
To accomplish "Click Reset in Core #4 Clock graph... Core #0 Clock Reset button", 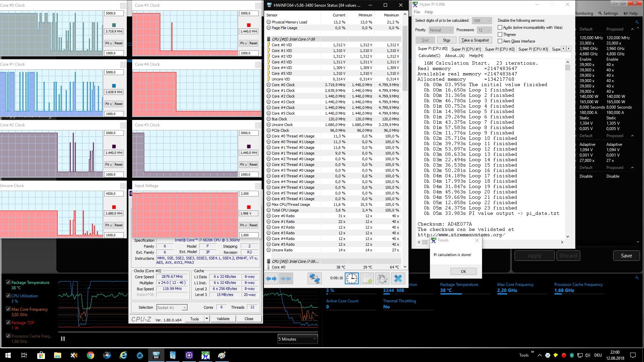I will pos(118,43).
